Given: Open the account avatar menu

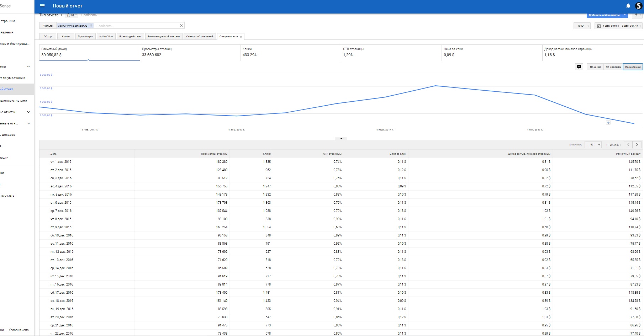Looking at the screenshot, I should (x=639, y=6).
